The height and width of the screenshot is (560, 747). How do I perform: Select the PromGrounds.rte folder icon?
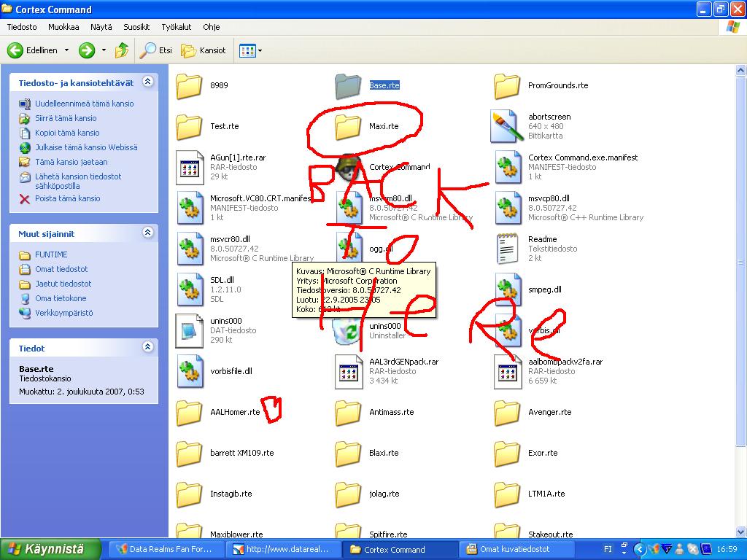pyautogui.click(x=507, y=85)
